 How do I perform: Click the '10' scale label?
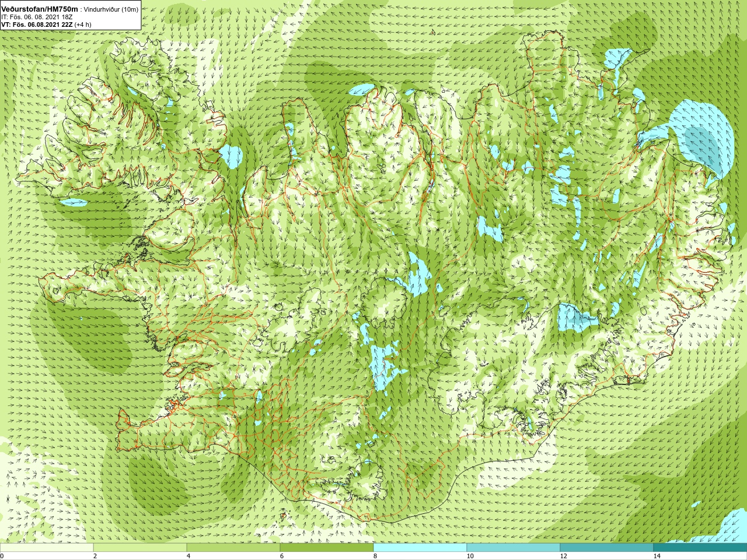pos(470,556)
